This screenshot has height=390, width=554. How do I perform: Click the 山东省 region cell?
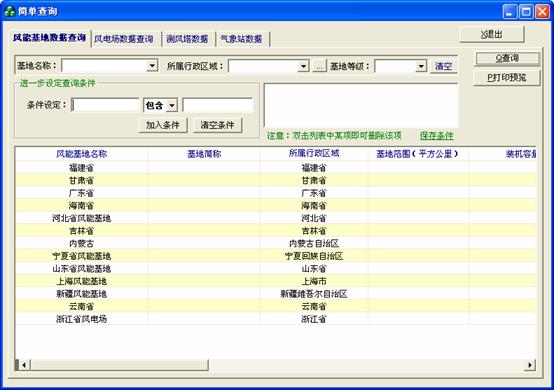314,269
